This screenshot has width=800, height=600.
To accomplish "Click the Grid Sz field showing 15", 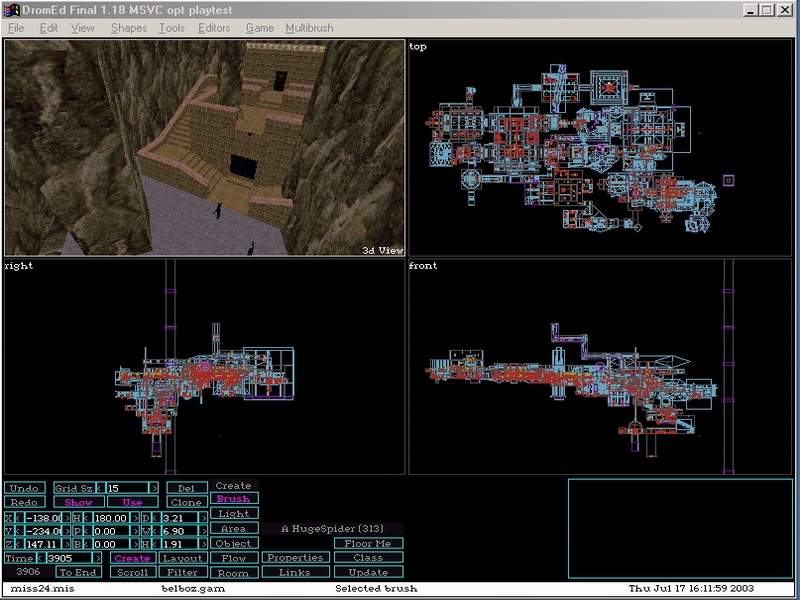I will 127,488.
